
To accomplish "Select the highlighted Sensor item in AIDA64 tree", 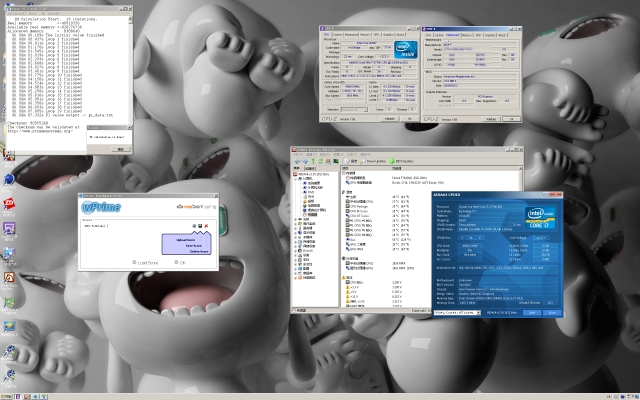I will (312, 215).
